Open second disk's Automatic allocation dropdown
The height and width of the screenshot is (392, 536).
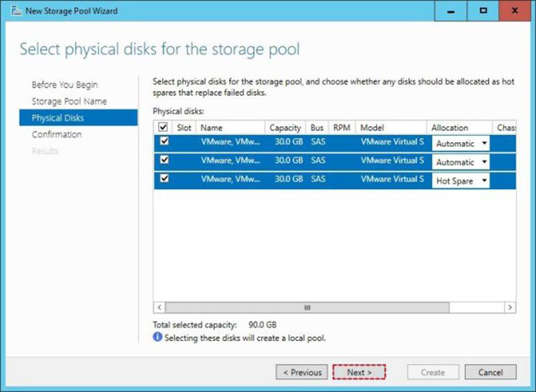(461, 162)
